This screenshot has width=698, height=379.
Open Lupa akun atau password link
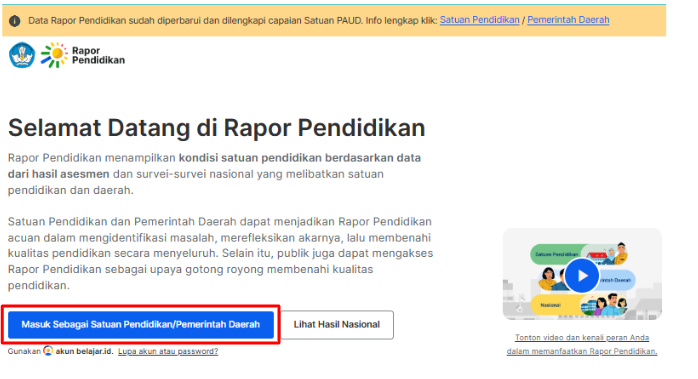coord(168,351)
